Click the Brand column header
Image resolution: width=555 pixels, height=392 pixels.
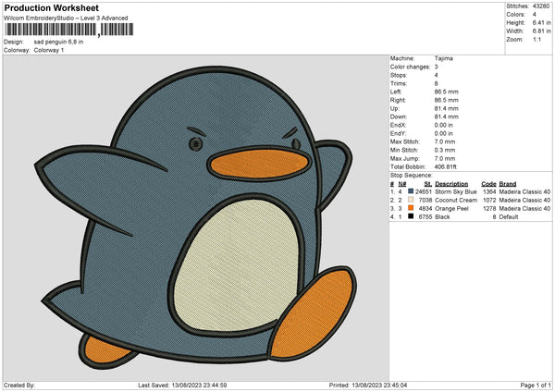(508, 184)
